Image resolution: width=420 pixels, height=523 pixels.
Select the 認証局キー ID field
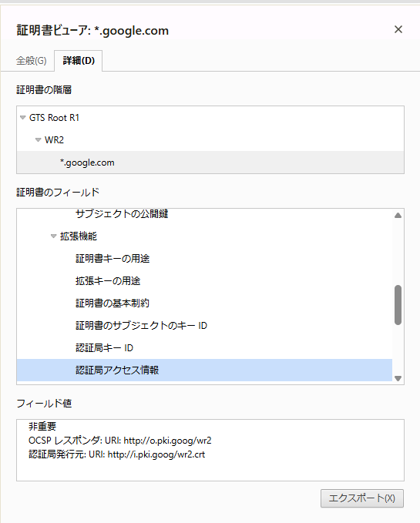click(204, 348)
